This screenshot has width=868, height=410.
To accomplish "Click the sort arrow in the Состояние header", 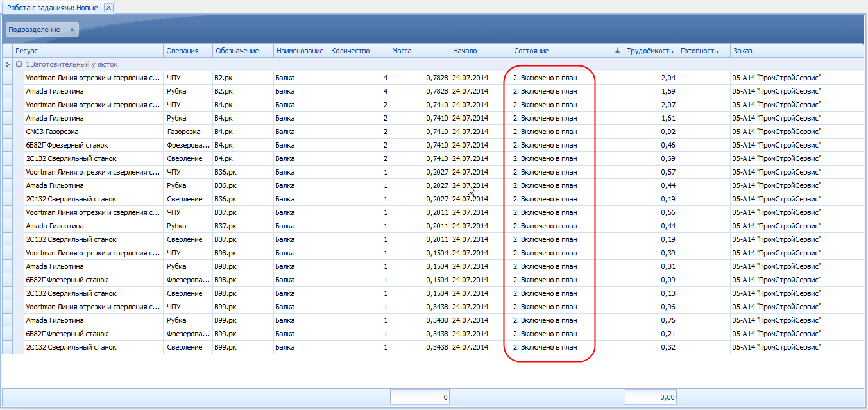I will (617, 51).
